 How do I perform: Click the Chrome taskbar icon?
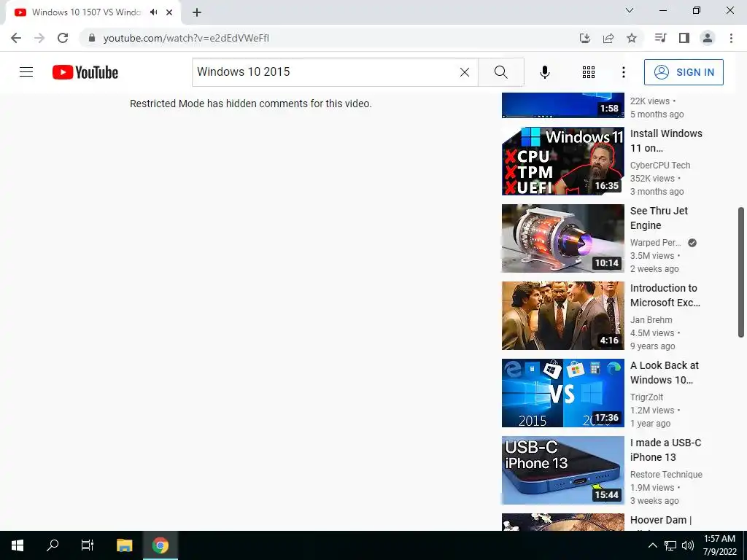tap(160, 545)
